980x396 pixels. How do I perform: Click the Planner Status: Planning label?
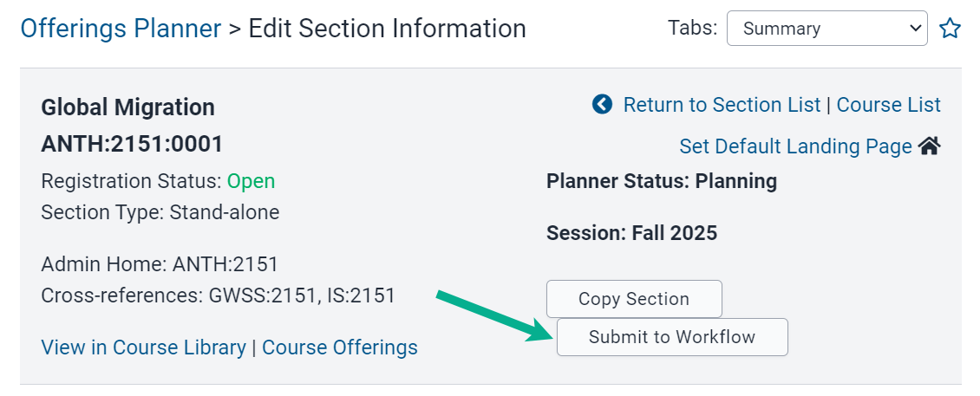[x=662, y=181]
